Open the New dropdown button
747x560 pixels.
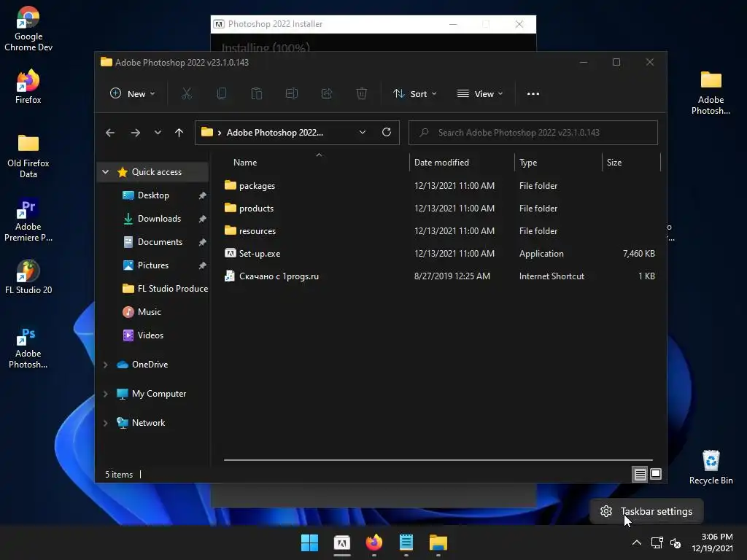coord(133,94)
